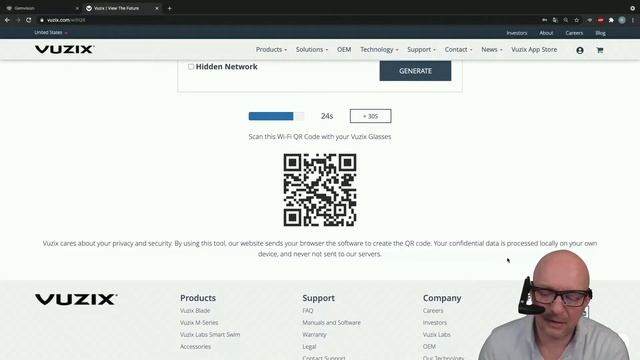The image size is (640, 360).
Task: Open the footer Investors link under Company
Action: [435, 322]
